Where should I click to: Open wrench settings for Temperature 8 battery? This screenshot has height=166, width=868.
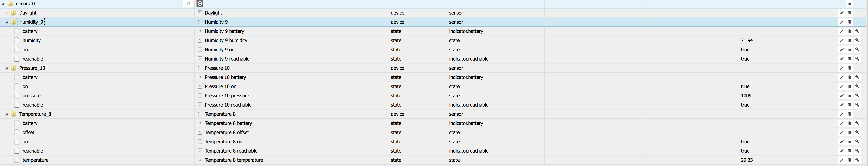click(x=858, y=123)
